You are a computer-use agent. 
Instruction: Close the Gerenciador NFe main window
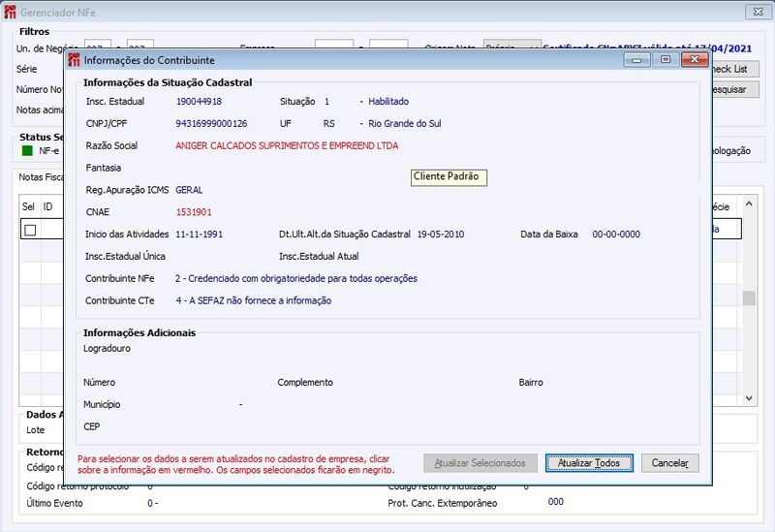coord(759,12)
